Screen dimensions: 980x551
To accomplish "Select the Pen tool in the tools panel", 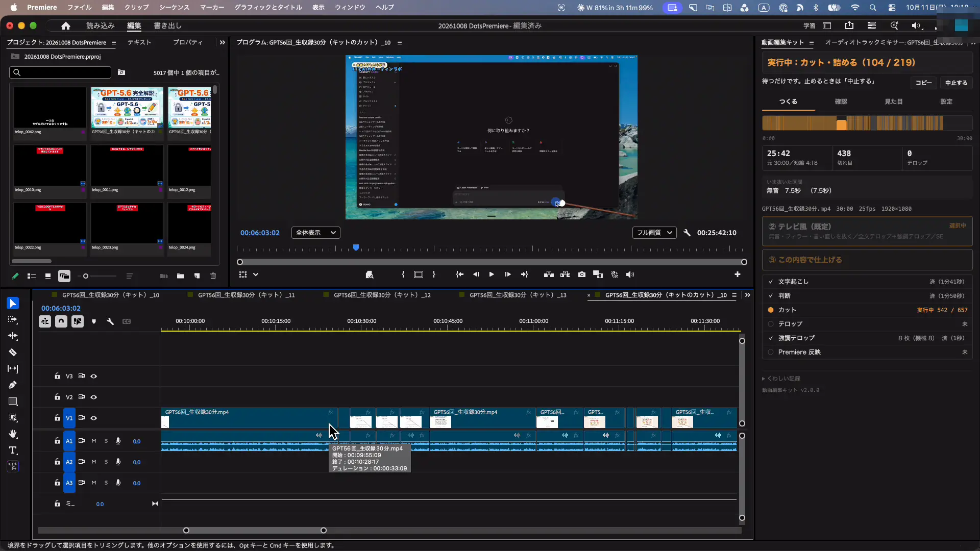I will pyautogui.click(x=13, y=385).
